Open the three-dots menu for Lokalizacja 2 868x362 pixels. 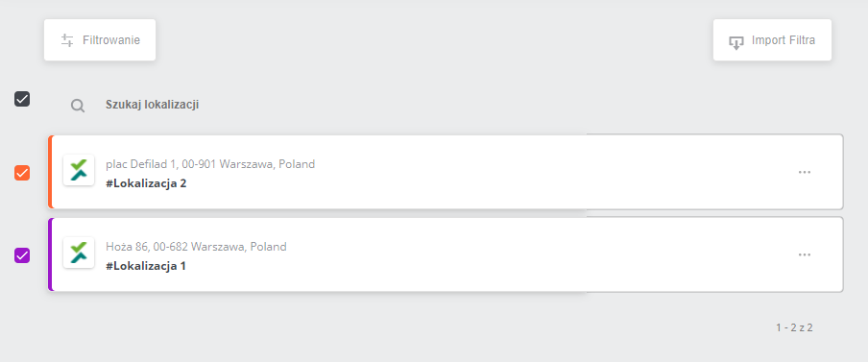coord(805,172)
